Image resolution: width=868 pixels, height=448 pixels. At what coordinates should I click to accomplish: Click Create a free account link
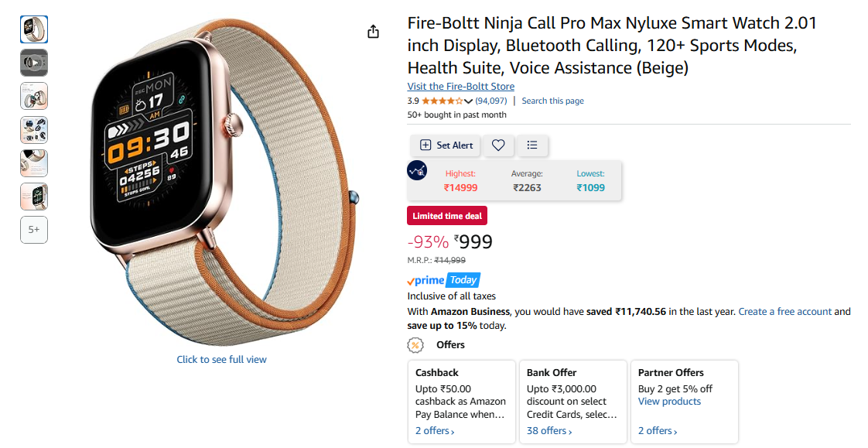coord(785,312)
